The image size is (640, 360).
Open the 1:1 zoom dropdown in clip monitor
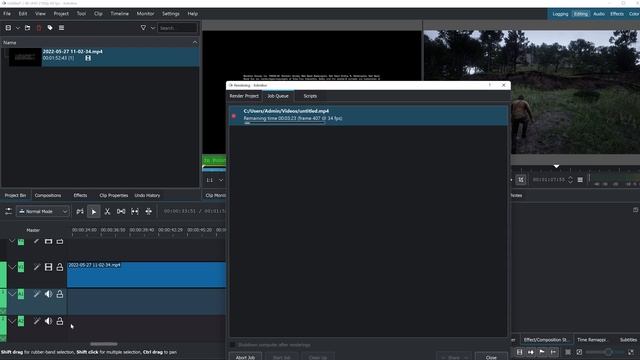coord(215,180)
